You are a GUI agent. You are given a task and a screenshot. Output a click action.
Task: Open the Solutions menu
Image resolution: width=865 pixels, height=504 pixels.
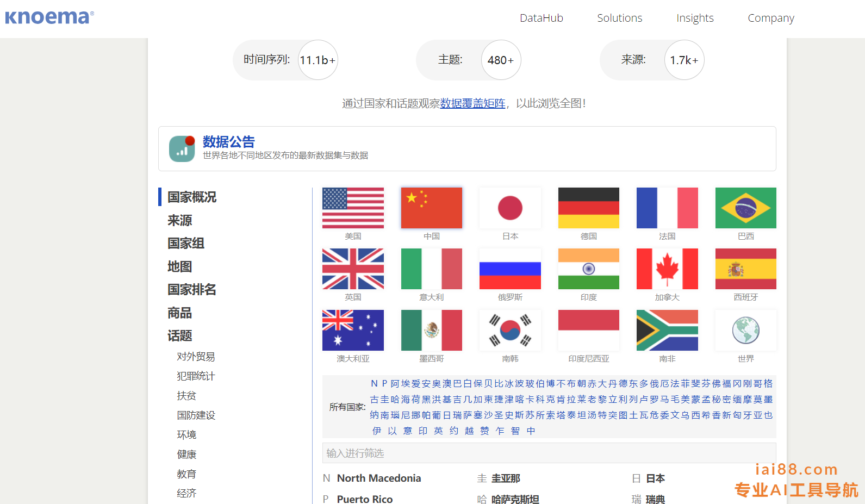click(619, 18)
